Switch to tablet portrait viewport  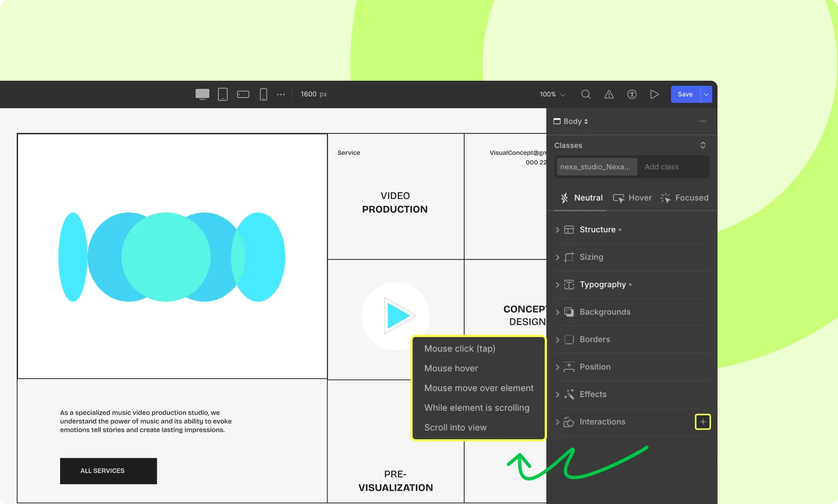223,94
